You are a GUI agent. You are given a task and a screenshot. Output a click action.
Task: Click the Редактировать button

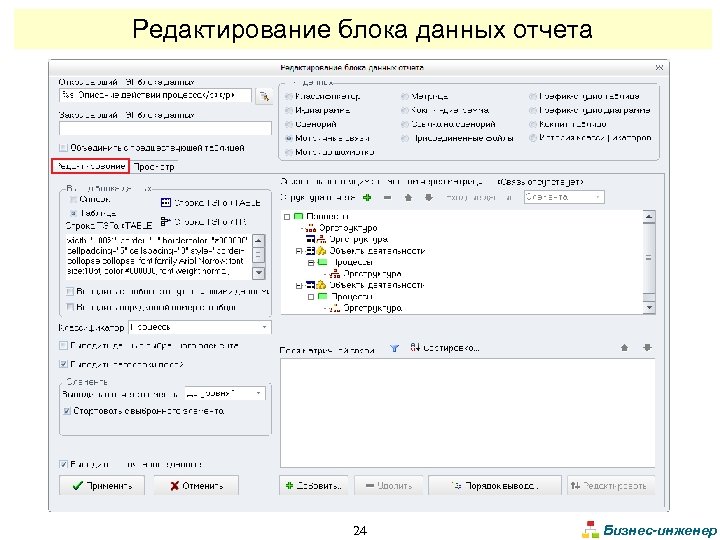(x=611, y=485)
